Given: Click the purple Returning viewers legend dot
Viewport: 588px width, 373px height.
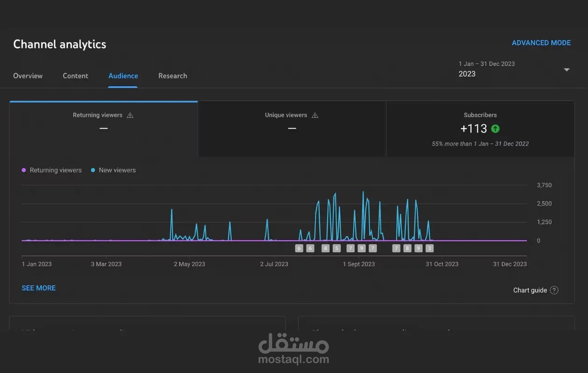Looking at the screenshot, I should pyautogui.click(x=24, y=170).
